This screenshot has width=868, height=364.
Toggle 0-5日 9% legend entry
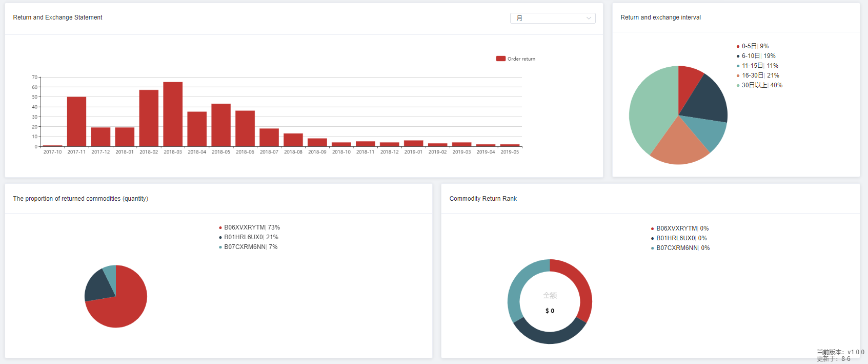[x=753, y=46]
